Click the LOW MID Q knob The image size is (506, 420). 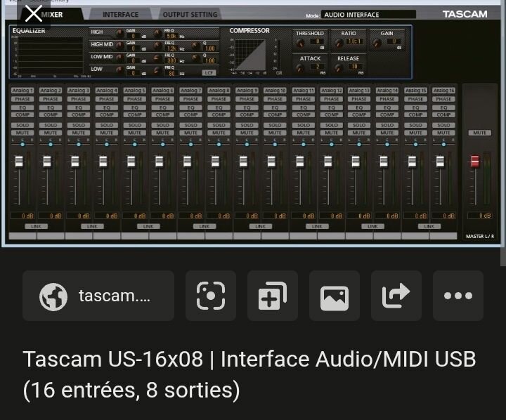coord(195,58)
